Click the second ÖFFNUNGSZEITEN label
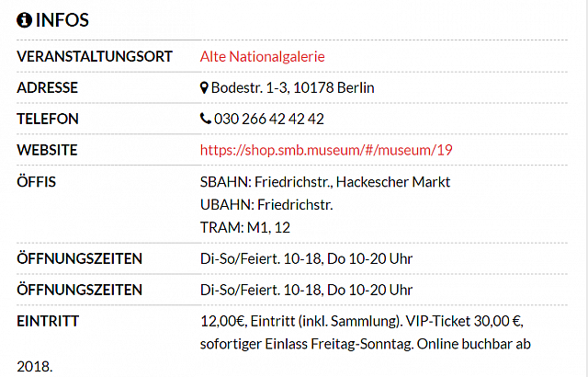Screen dimensions: 588x377 point(80,290)
